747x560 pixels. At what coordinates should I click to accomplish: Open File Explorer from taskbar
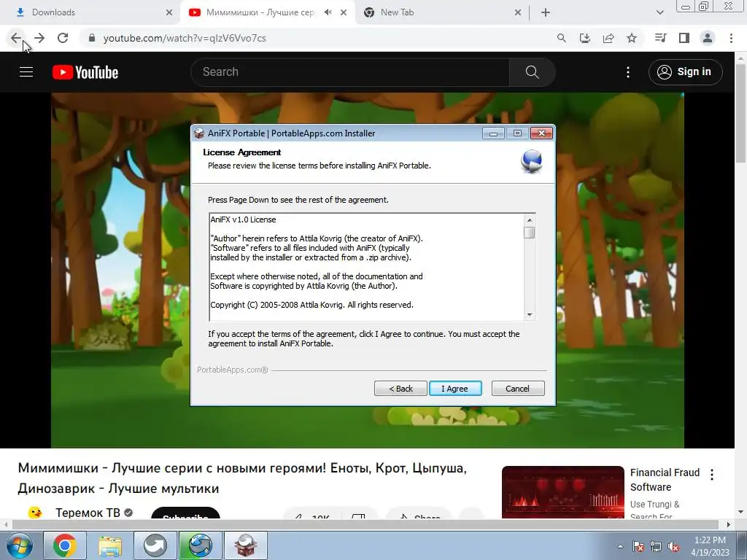point(110,545)
